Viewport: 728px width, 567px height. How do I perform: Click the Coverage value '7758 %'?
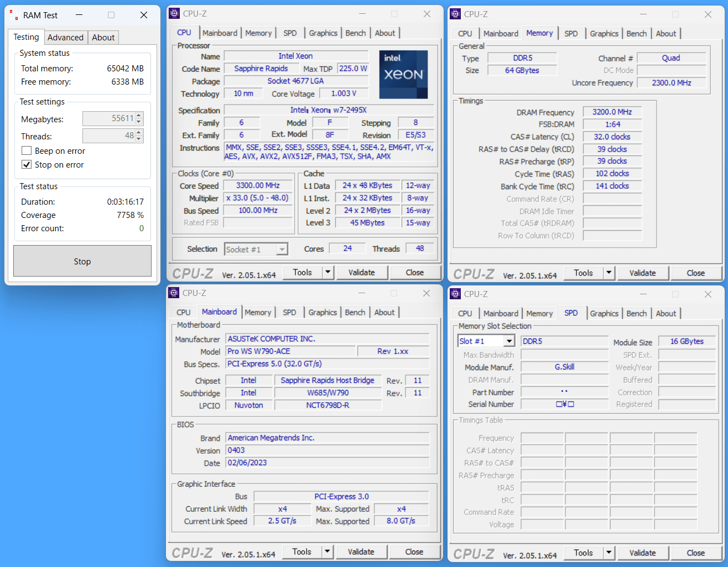coord(130,215)
